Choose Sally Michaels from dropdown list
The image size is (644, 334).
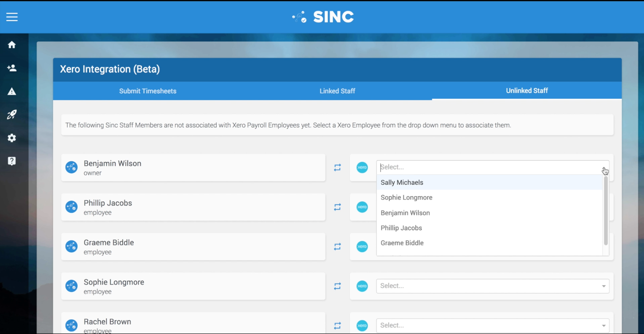coord(490,182)
